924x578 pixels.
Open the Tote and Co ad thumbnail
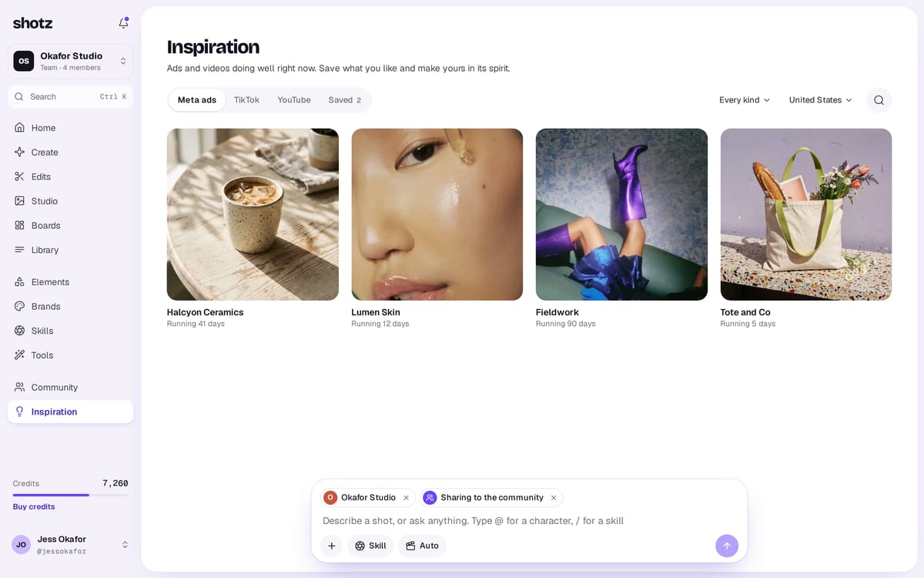[x=806, y=214]
